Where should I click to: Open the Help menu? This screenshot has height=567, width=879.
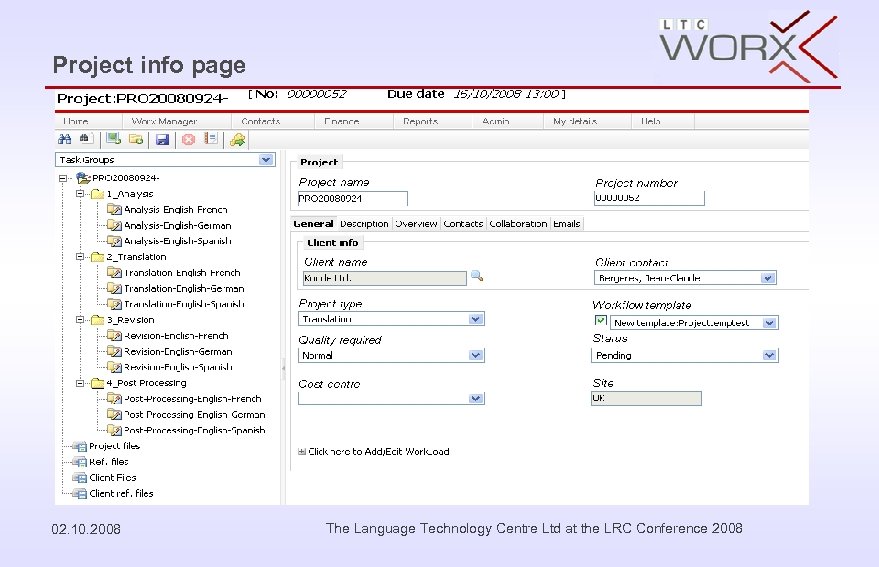coord(651,121)
